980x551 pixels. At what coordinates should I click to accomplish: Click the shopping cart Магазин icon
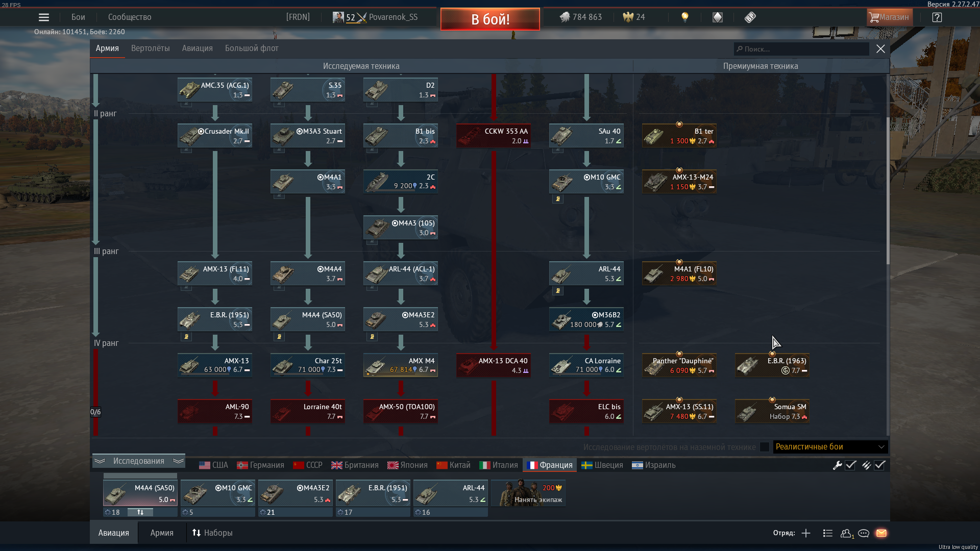[874, 17]
